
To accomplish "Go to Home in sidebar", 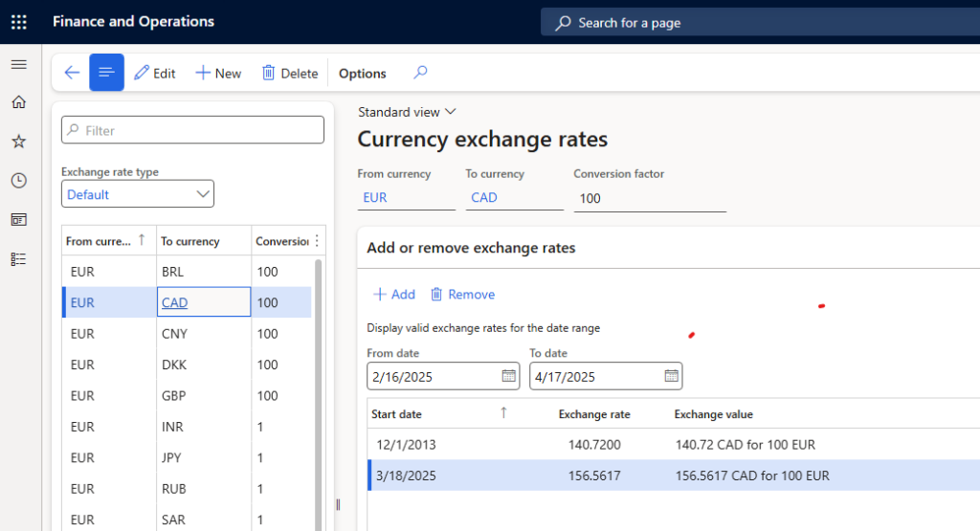I will [19, 102].
